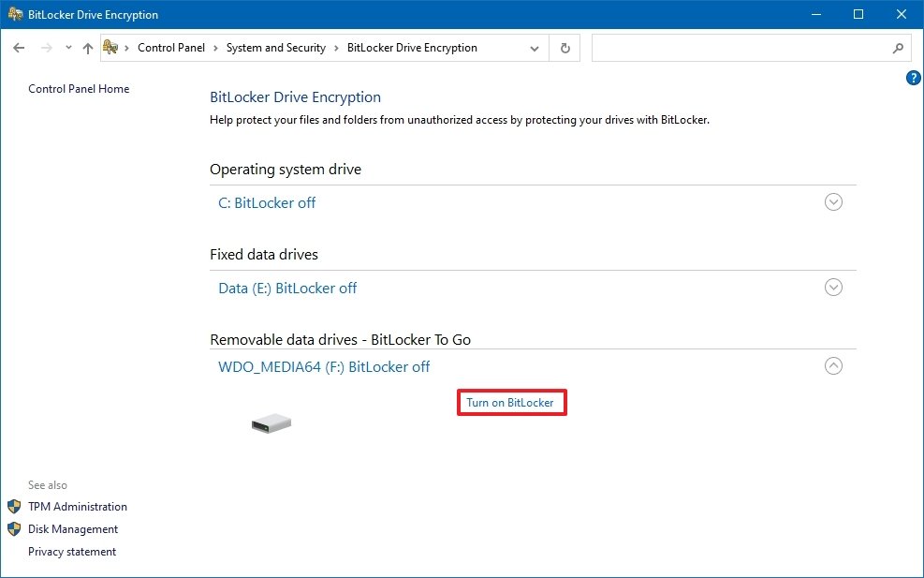
Task: Collapse the WDO_MEDIA64 (F:) section
Action: pyautogui.click(x=833, y=365)
